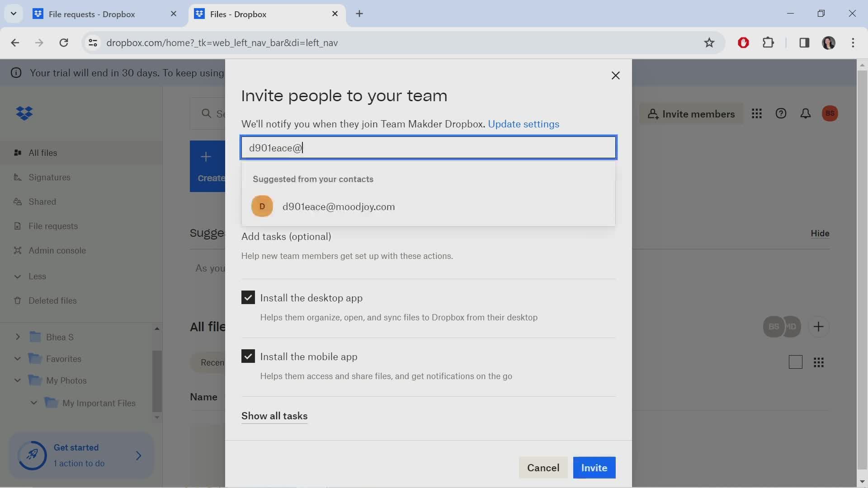This screenshot has width=868, height=488.
Task: Click the Dropbox home icon in sidebar
Action: click(25, 113)
